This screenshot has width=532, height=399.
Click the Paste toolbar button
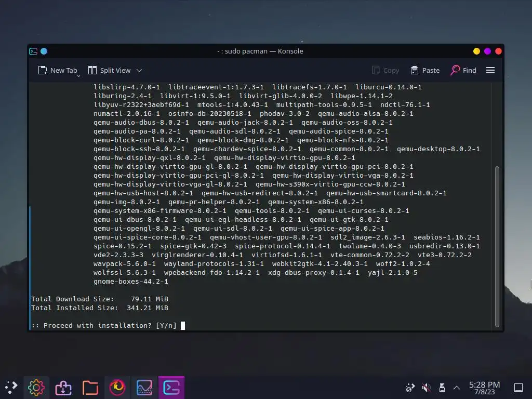click(x=425, y=70)
